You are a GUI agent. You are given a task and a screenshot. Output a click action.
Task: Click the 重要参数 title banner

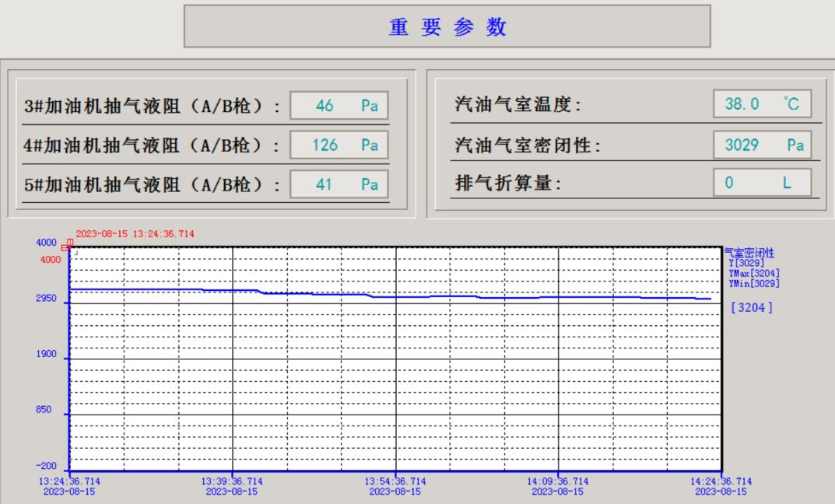447,26
